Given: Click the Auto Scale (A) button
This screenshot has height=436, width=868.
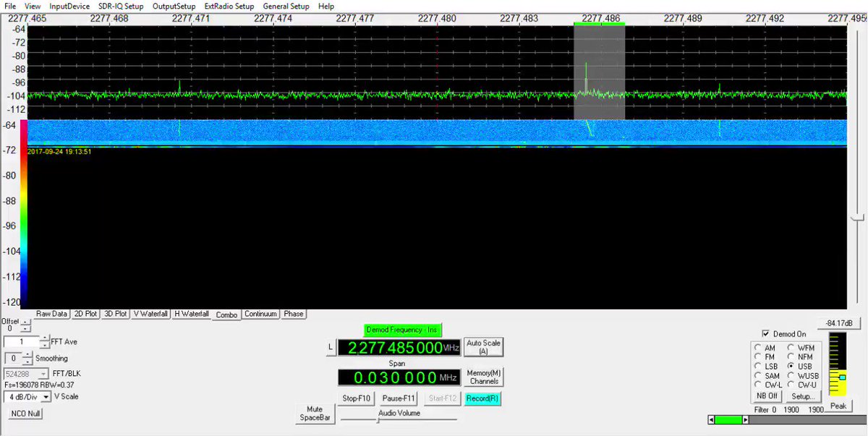Looking at the screenshot, I should click(x=483, y=347).
